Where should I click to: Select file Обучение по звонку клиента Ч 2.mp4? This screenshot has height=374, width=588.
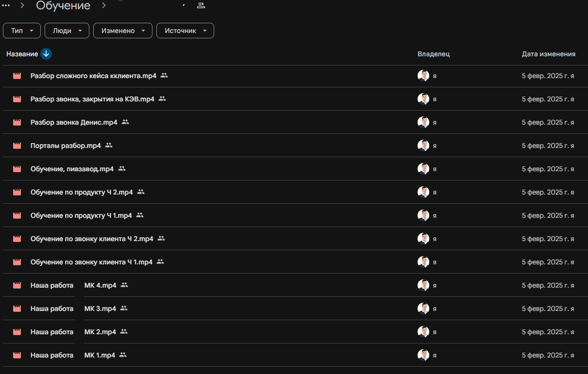pos(92,239)
